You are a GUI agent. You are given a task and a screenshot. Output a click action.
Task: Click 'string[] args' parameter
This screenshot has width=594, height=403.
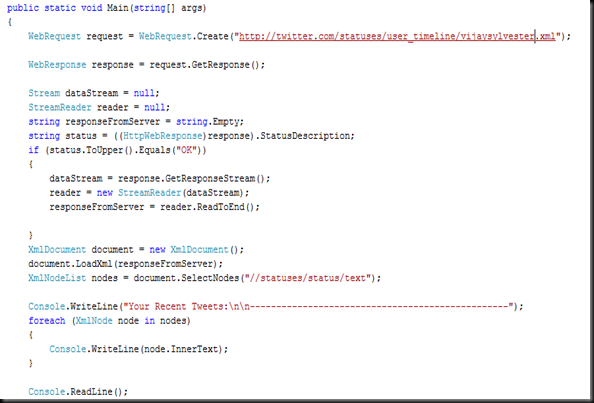[x=168, y=8]
